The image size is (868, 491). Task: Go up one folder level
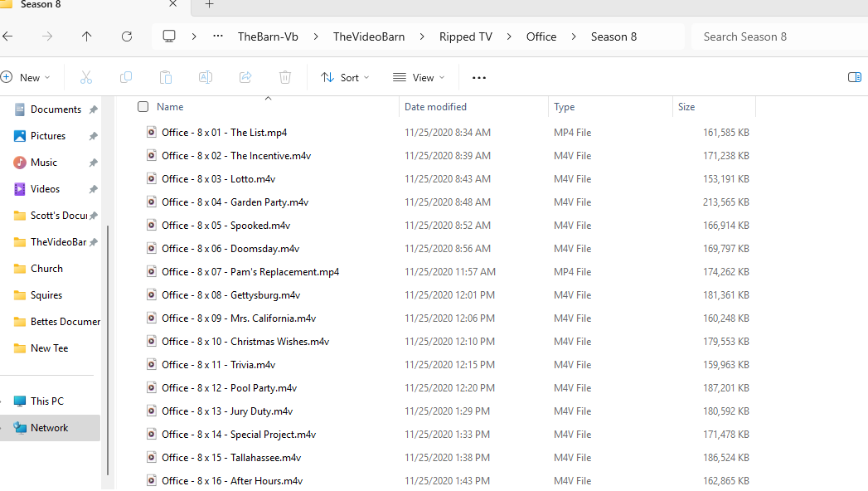tap(86, 36)
